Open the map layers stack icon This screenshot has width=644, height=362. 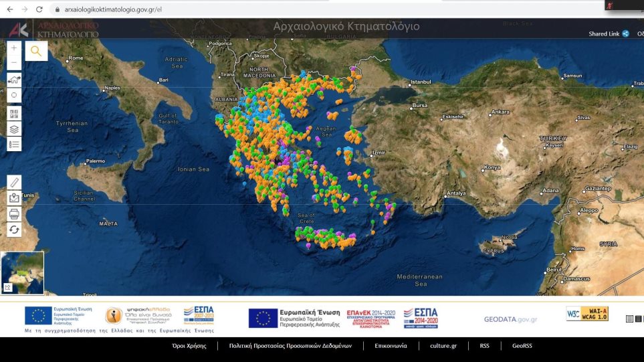(14, 128)
